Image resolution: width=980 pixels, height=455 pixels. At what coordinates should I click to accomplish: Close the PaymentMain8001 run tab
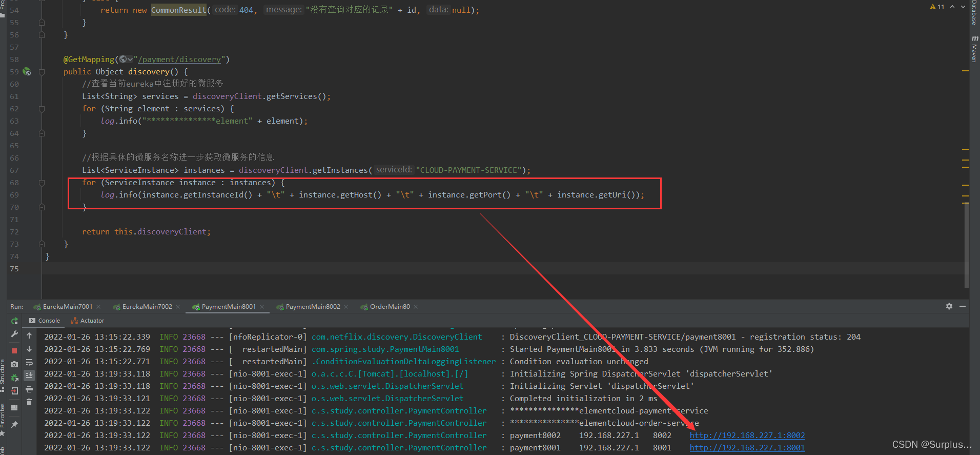click(262, 307)
